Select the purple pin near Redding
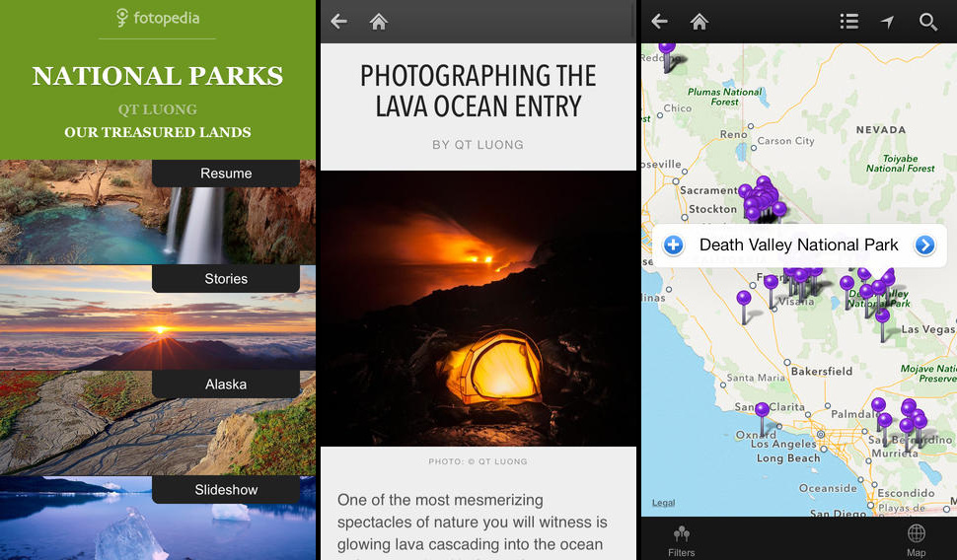This screenshot has width=957, height=560. click(667, 48)
